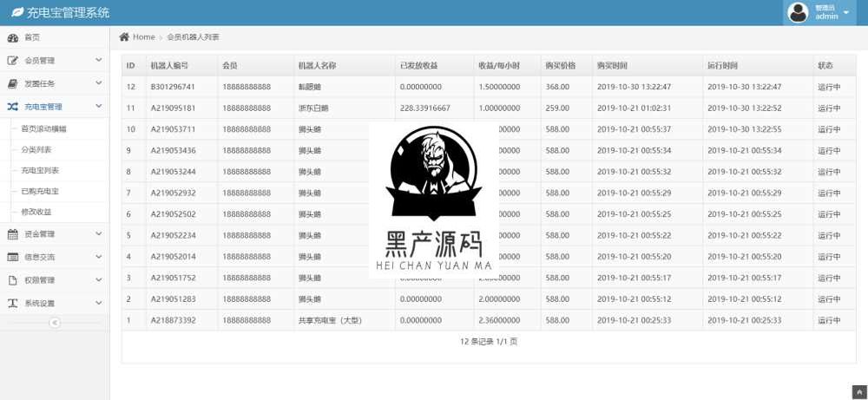Viewport: 868px width, 400px height.
Task: Click the leaf logo in the header
Action: [x=17, y=12]
